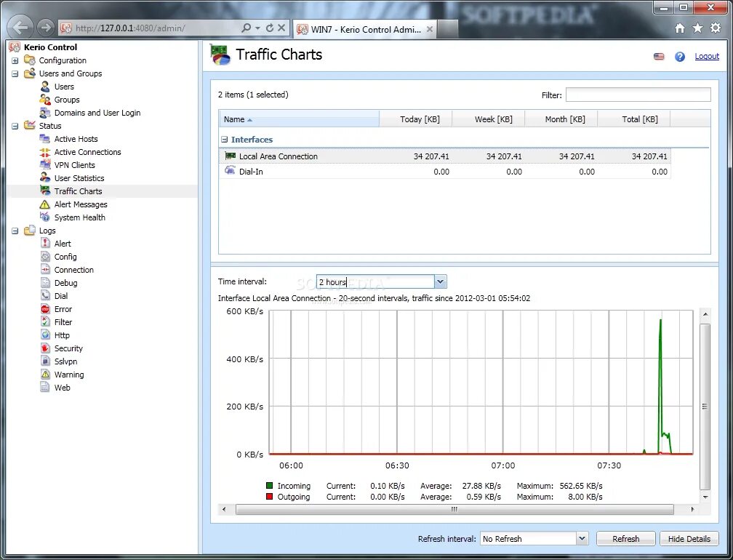Collapse the Interfaces group

(x=225, y=140)
